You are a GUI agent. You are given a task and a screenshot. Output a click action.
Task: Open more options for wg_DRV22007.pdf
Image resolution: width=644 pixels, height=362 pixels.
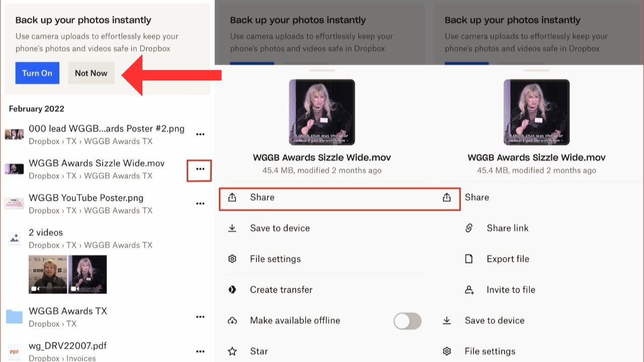(200, 351)
